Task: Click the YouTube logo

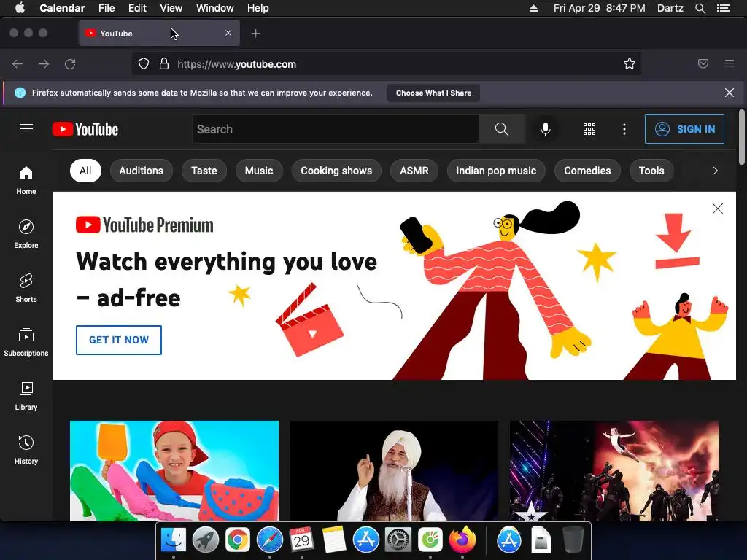Action: [85, 129]
